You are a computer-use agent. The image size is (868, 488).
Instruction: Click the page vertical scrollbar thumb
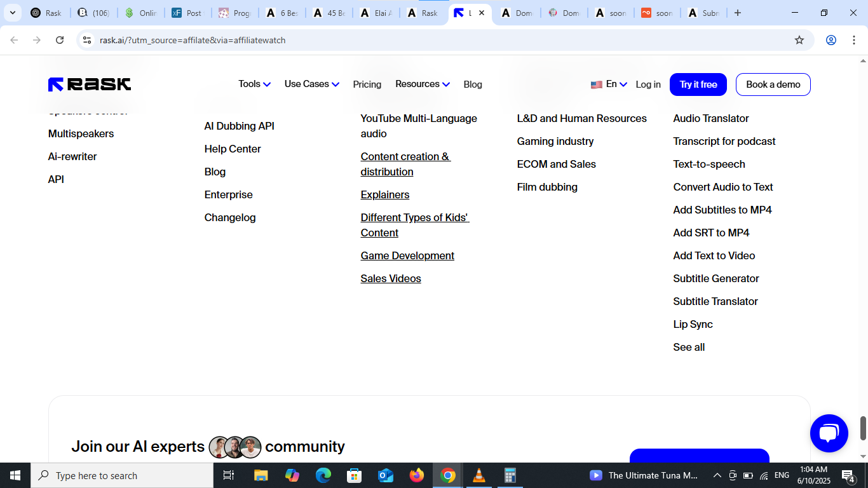coord(863,428)
